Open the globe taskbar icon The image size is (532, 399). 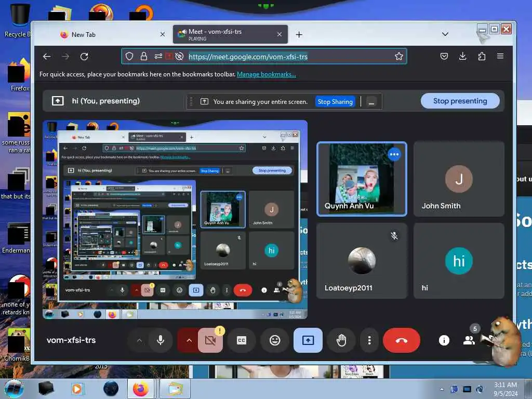coord(111,389)
